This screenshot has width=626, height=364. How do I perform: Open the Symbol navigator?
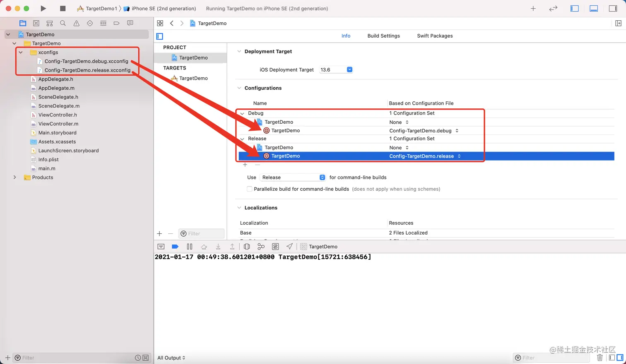click(50, 23)
